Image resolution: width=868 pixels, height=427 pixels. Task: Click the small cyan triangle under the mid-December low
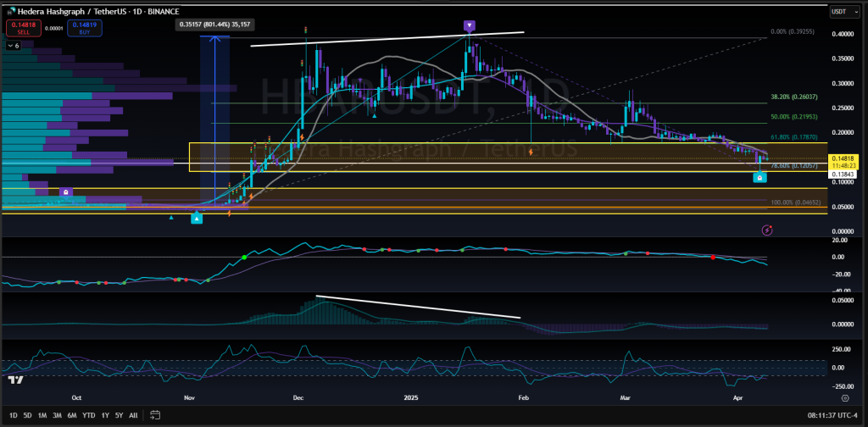[374, 115]
